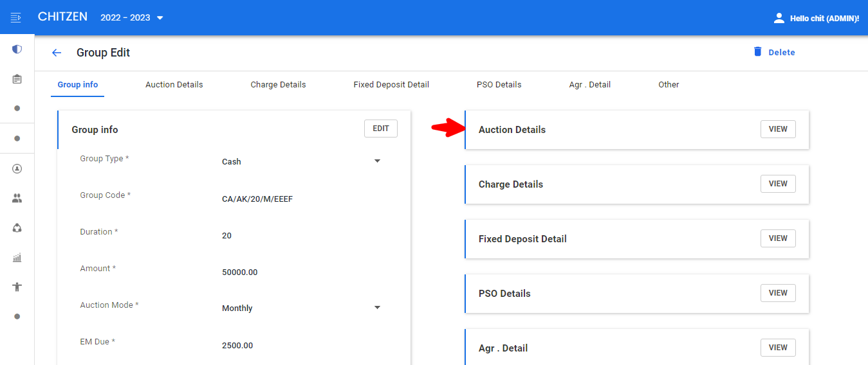This screenshot has height=365, width=868.
Task: Open the clipboard icon in sidebar
Action: click(x=17, y=79)
